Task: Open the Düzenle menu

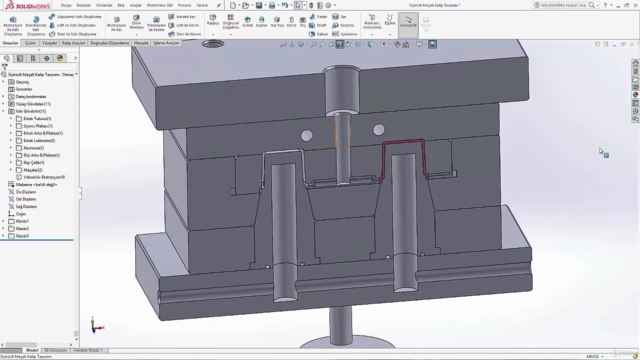Action: coord(84,5)
